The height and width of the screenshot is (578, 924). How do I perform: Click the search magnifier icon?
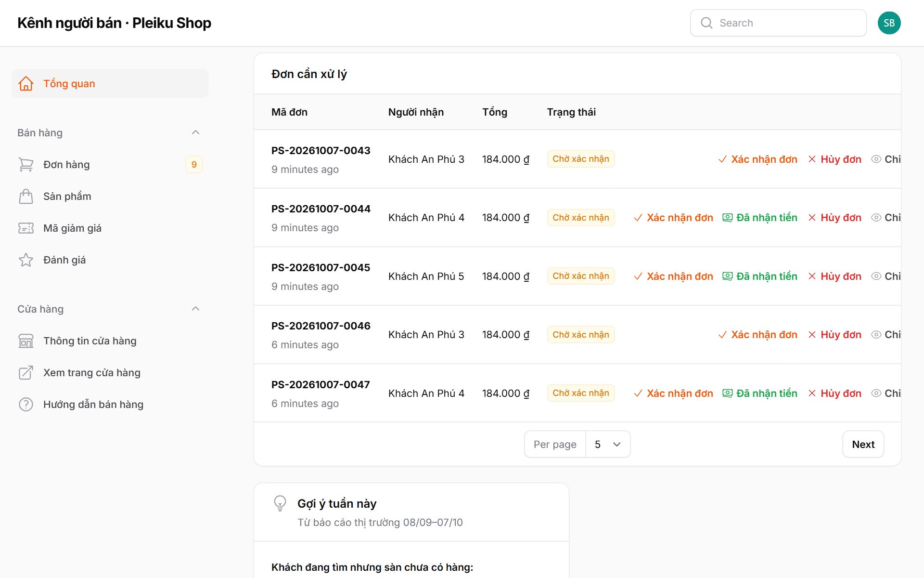coord(706,23)
